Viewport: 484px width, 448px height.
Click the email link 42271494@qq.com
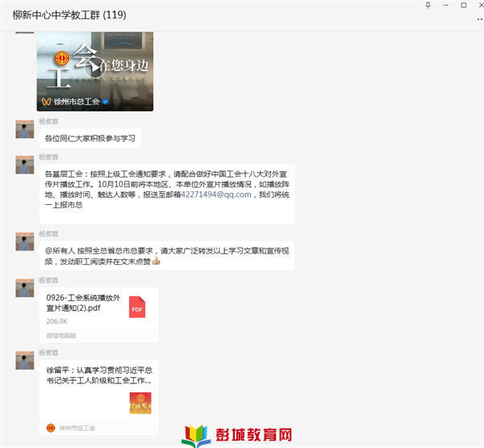[x=215, y=195]
